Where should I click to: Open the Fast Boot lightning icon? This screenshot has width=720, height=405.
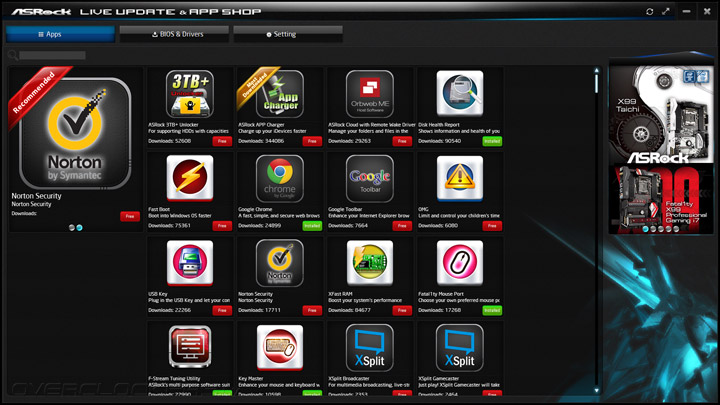point(190,178)
